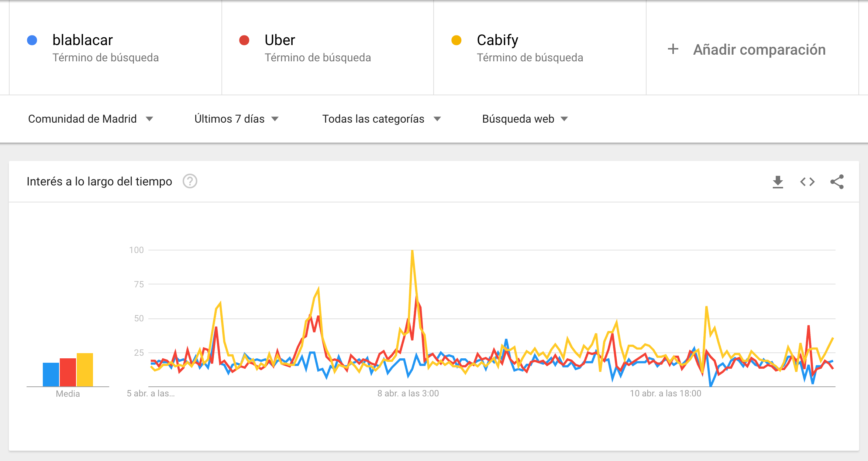868x461 pixels.
Task: Click the Añadir comparación button
Action: (759, 49)
